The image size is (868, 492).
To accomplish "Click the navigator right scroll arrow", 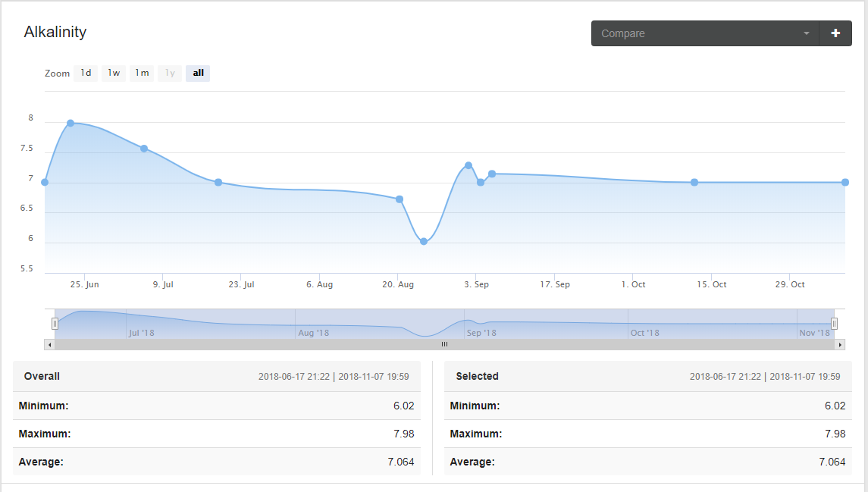I will pyautogui.click(x=840, y=345).
